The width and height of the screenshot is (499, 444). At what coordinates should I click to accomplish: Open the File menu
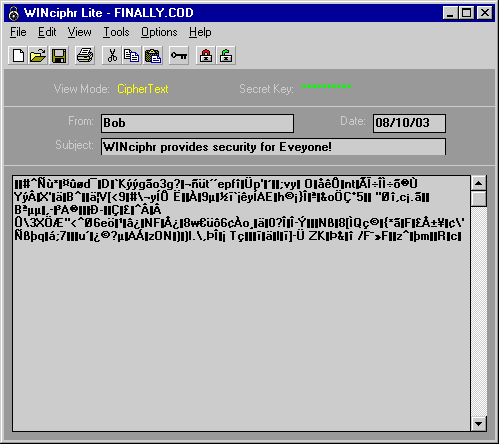pos(18,32)
